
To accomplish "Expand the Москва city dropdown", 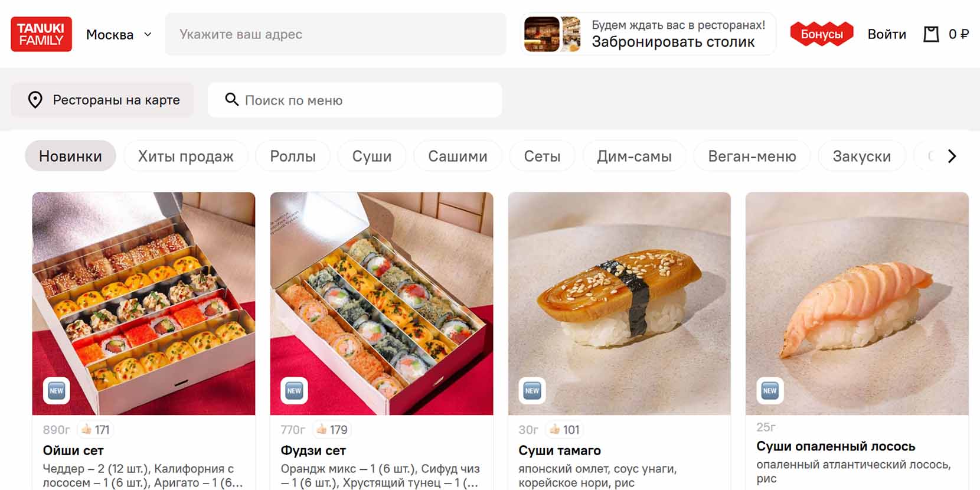I will click(119, 35).
